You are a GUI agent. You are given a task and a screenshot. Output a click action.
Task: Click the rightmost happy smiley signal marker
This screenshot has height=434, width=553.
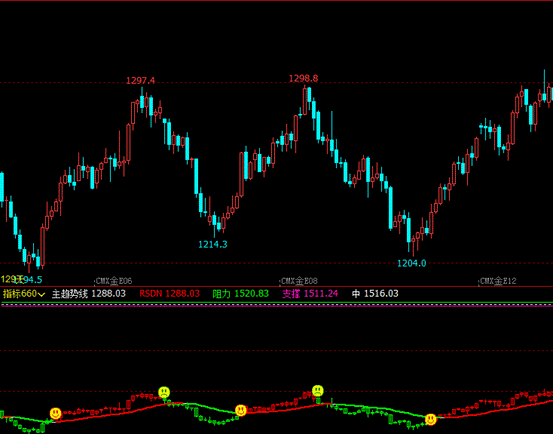tap(431, 419)
